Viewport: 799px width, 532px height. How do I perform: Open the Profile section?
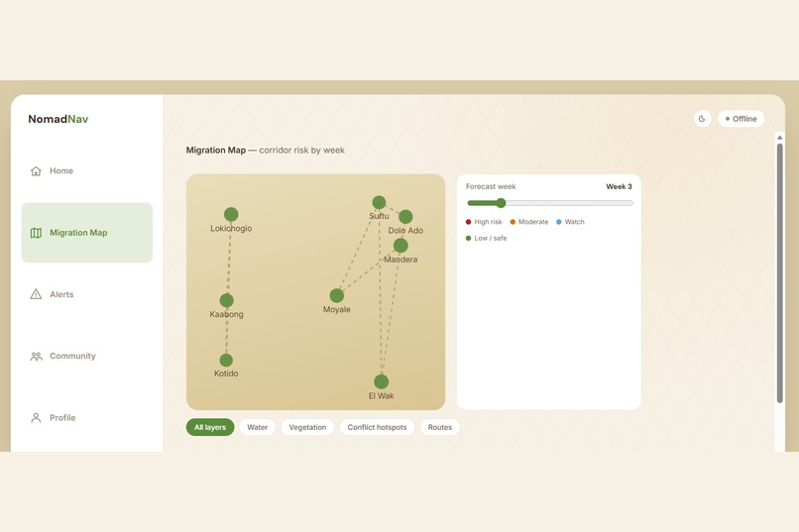87,417
